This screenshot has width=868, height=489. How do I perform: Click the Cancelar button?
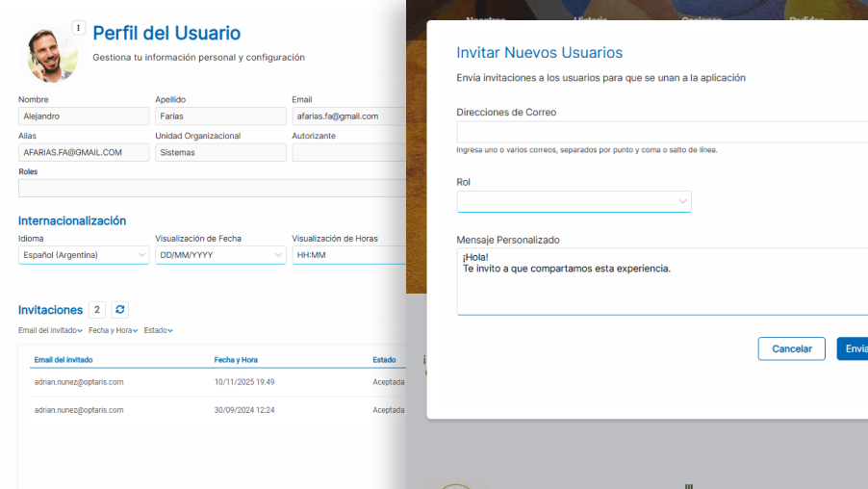pos(791,348)
